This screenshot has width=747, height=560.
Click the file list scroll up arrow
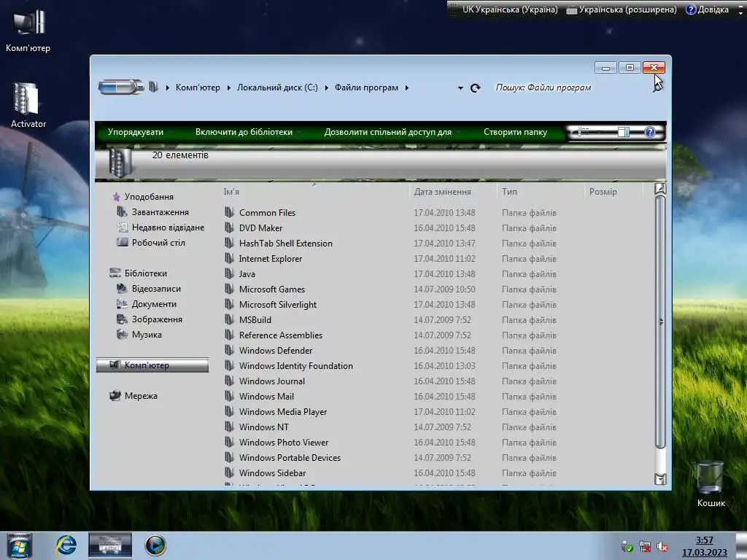pos(660,189)
